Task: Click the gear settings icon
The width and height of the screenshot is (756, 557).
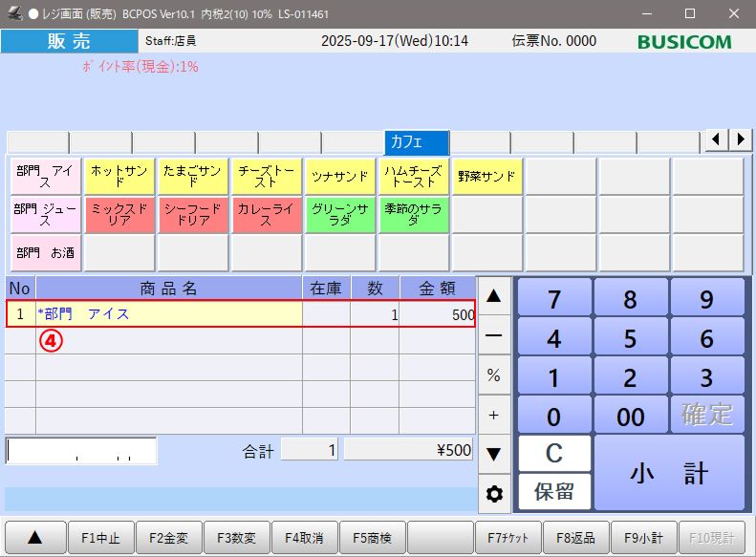Action: pyautogui.click(x=494, y=494)
